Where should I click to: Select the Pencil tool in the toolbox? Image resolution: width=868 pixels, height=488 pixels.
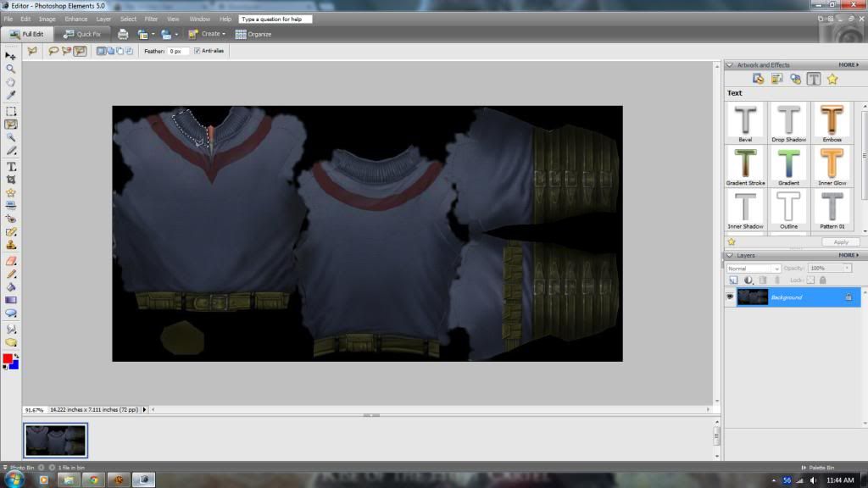pos(10,274)
